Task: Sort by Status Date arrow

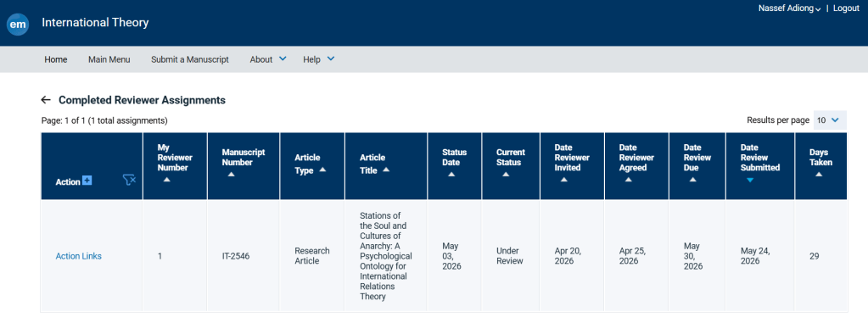Action: coord(451,175)
